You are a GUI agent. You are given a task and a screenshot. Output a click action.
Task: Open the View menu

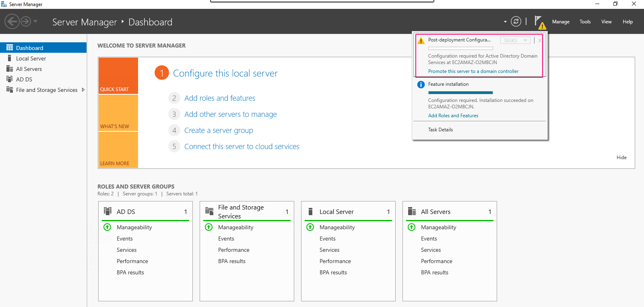tap(607, 22)
